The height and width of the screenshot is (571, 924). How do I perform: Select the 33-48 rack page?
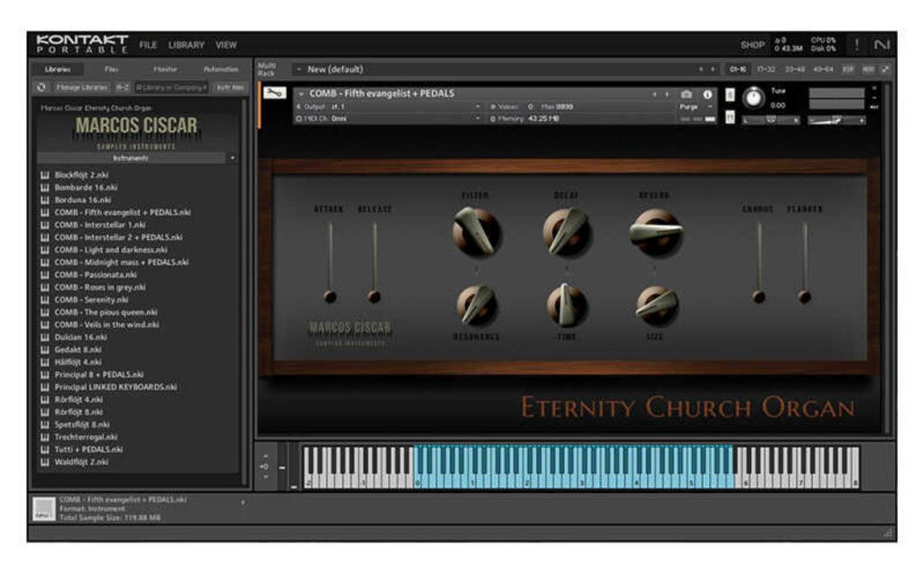point(795,69)
